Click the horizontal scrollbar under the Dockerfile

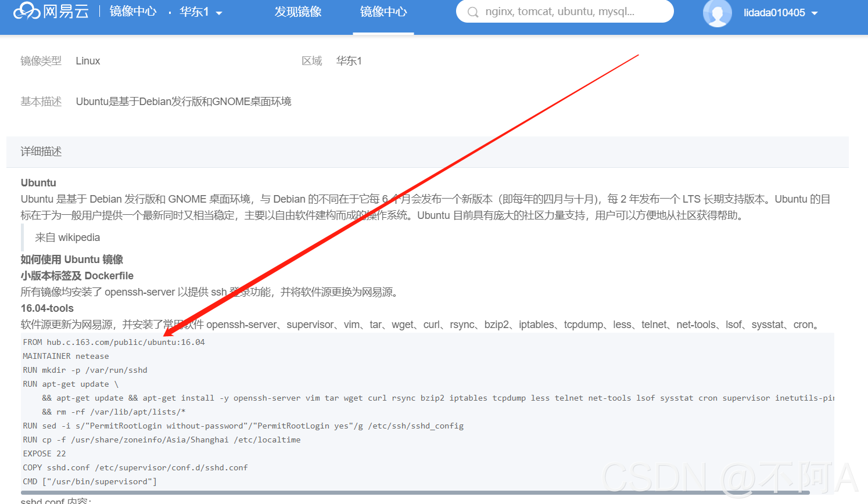415,492
